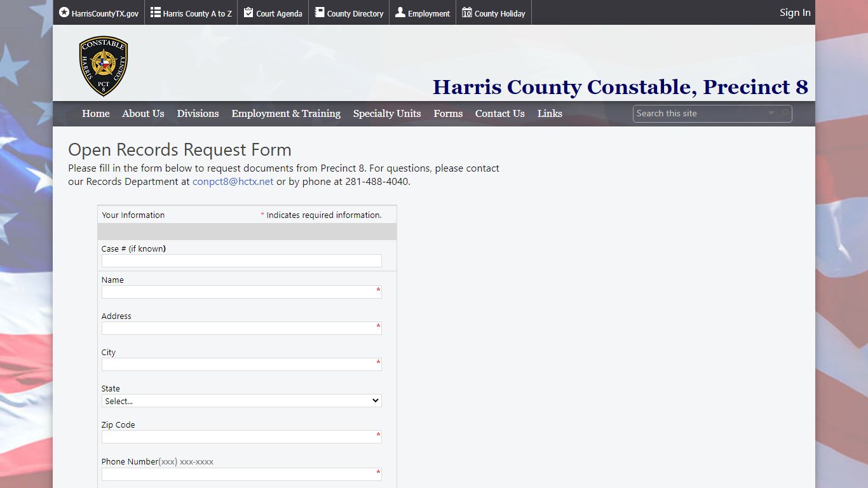Viewport: 868px width, 488px height.
Task: Open the Specialty Units menu
Action: click(x=387, y=114)
